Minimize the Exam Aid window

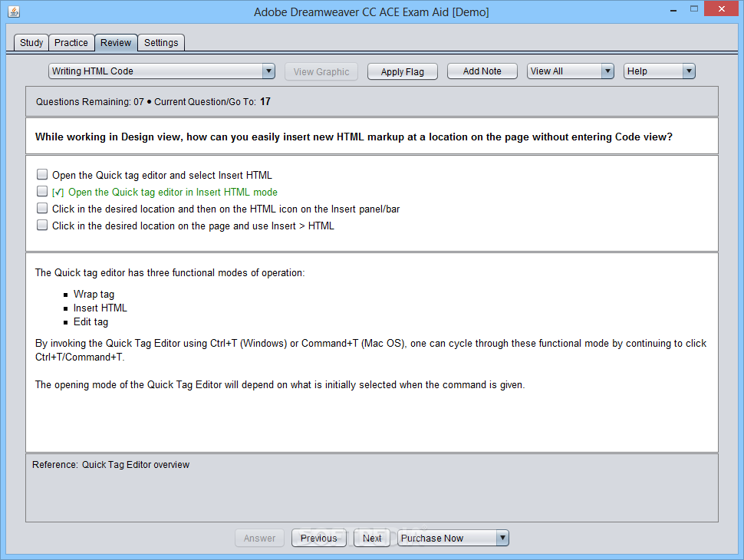(x=673, y=9)
